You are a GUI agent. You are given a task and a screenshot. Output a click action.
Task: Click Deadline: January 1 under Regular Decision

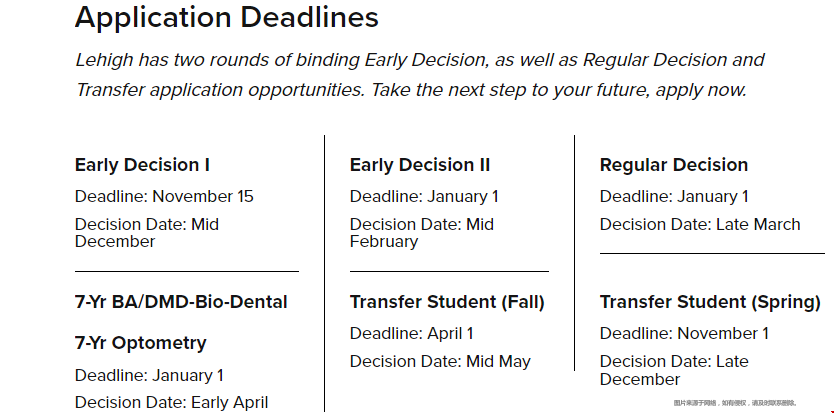674,196
